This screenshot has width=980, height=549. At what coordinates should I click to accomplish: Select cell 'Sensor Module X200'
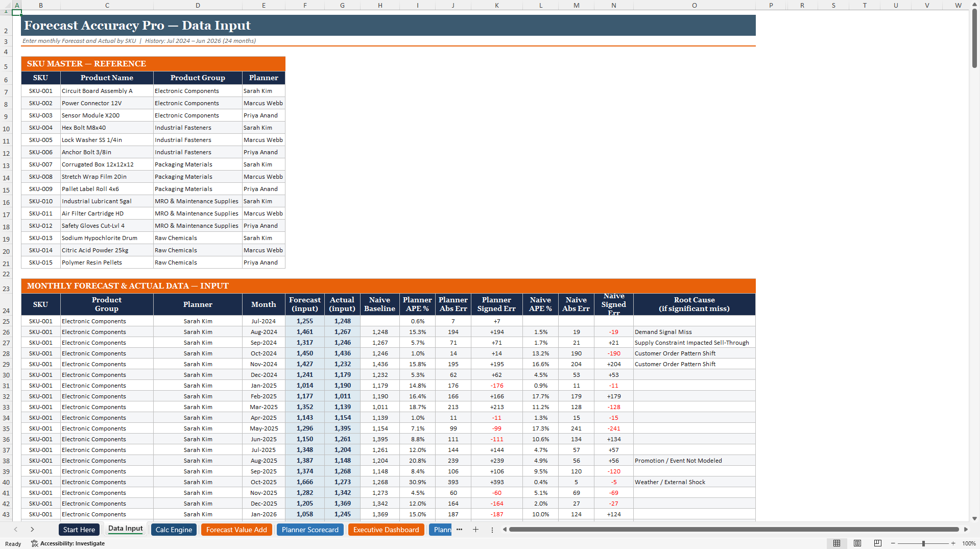coord(107,115)
